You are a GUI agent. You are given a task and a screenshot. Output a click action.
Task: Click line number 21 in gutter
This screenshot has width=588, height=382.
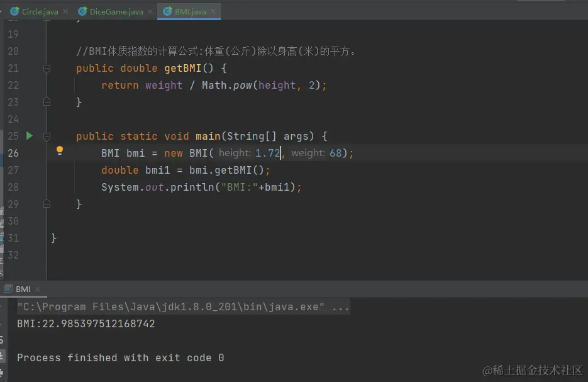[13, 69]
